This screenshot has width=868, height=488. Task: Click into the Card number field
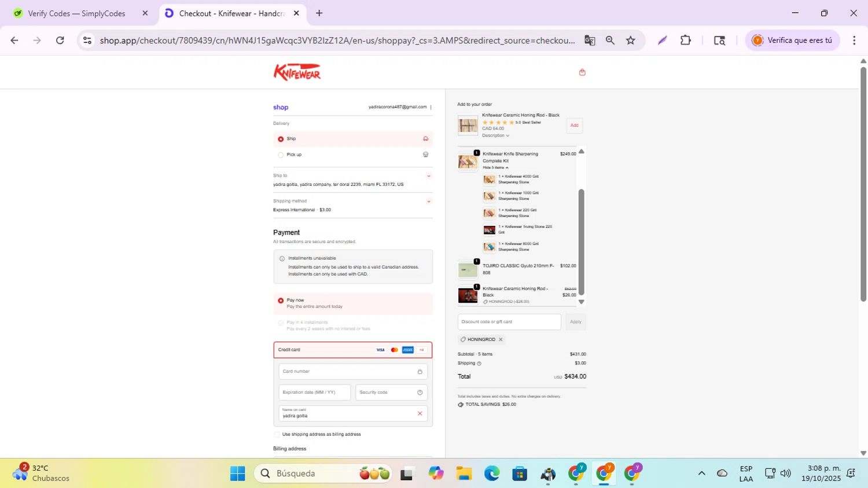click(x=353, y=372)
